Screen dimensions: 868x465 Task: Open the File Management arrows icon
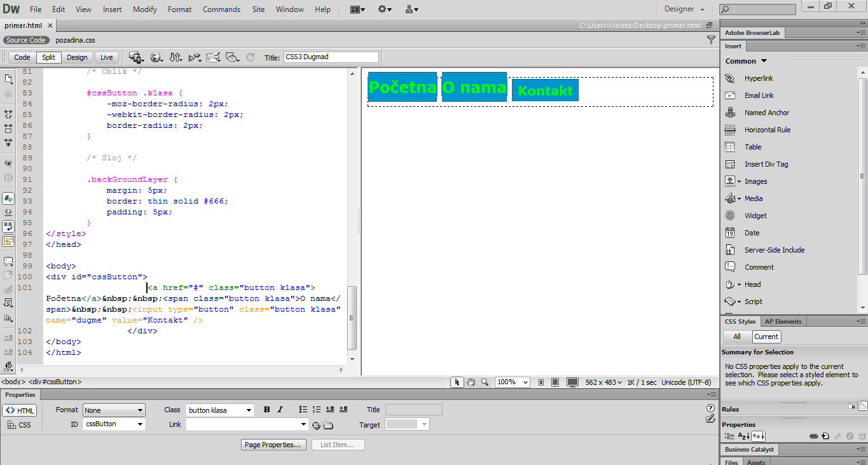click(176, 57)
